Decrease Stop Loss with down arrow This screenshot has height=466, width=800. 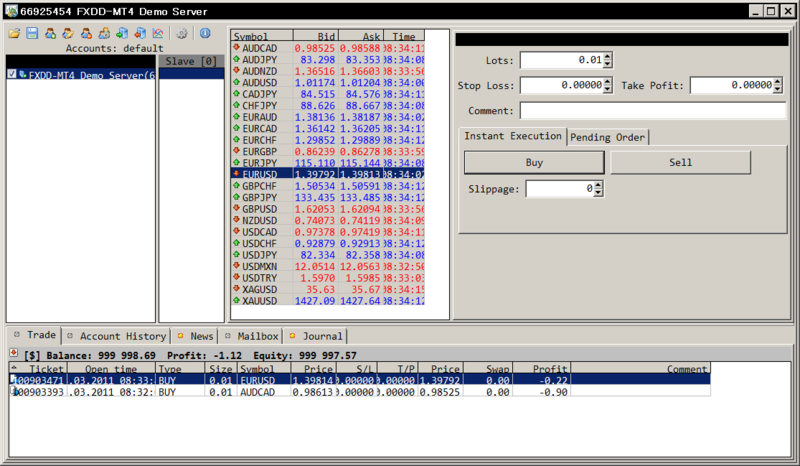[607, 89]
